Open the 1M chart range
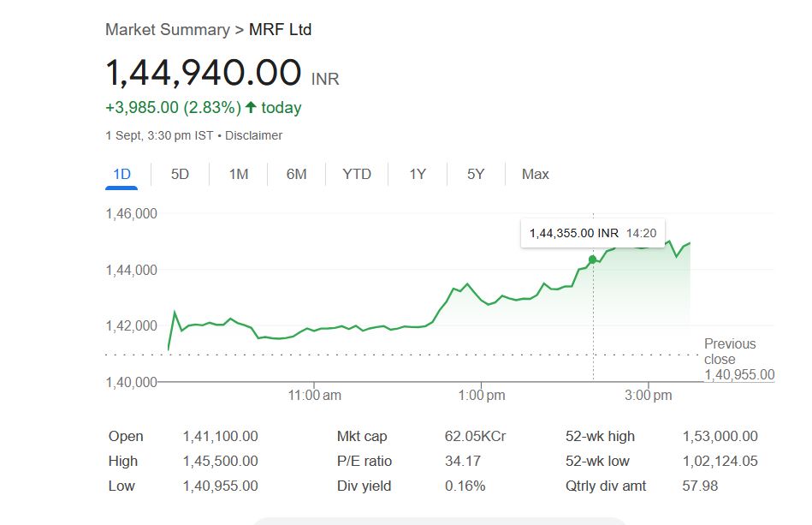This screenshot has height=525, width=812. [239, 174]
